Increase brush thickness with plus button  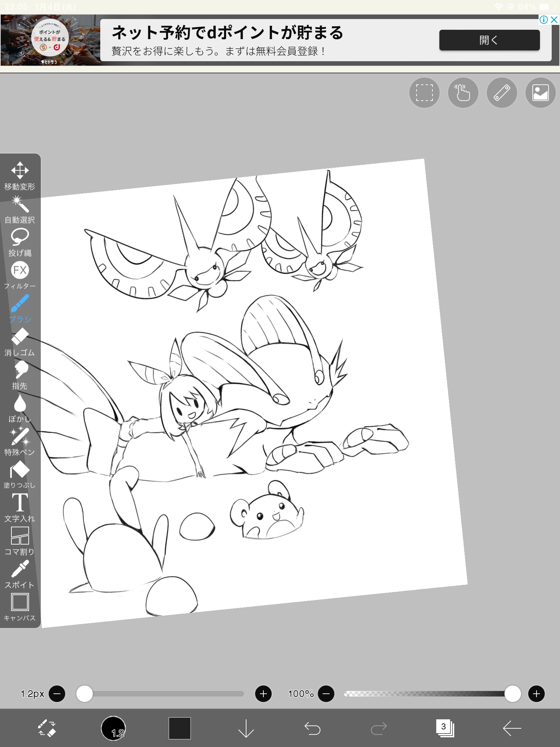point(263,694)
